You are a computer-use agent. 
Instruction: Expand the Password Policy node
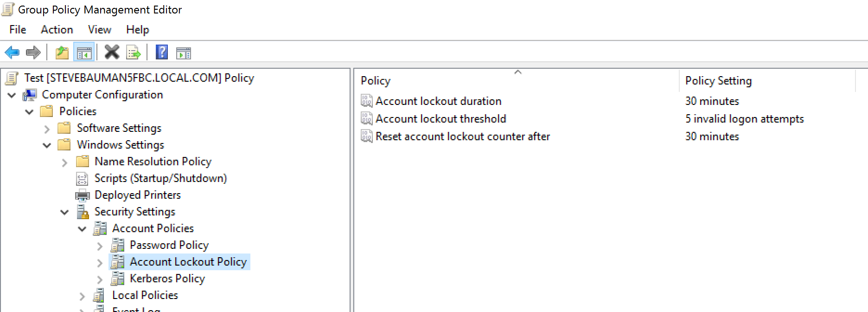[x=100, y=245]
